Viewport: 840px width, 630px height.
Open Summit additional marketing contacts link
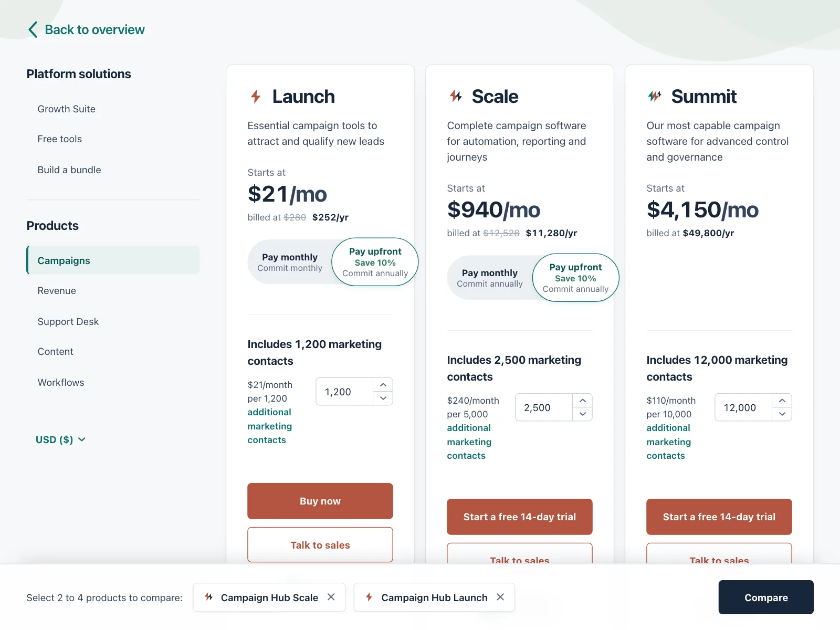[669, 442]
